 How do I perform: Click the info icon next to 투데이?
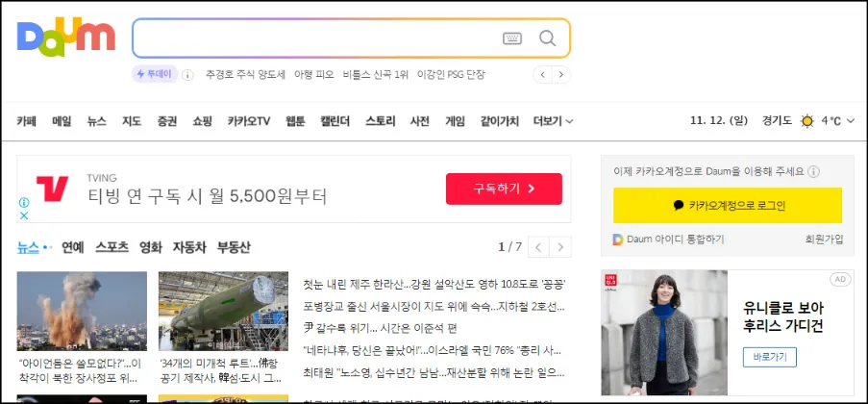pyautogui.click(x=187, y=75)
